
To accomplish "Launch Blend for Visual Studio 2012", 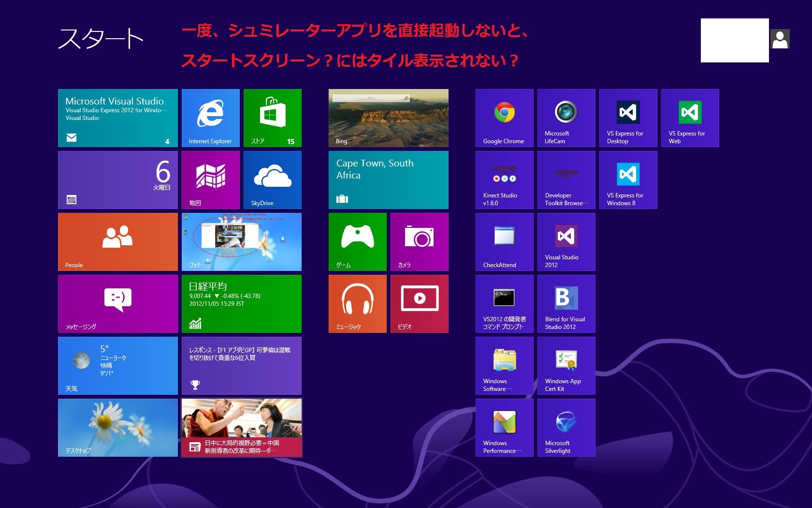I will pos(566,304).
